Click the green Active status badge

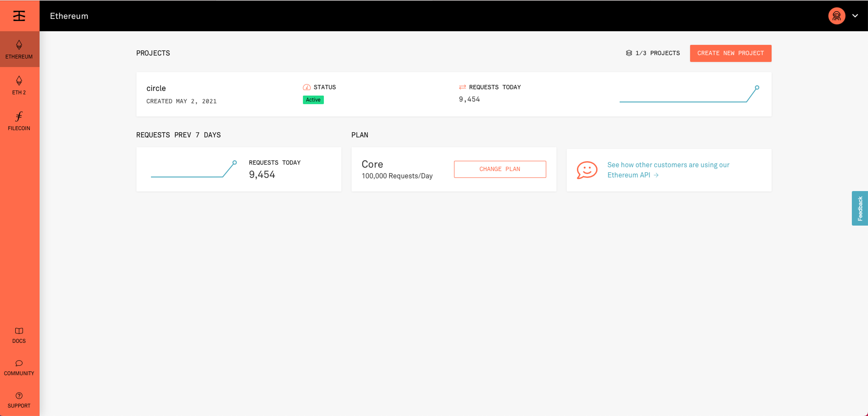(313, 100)
